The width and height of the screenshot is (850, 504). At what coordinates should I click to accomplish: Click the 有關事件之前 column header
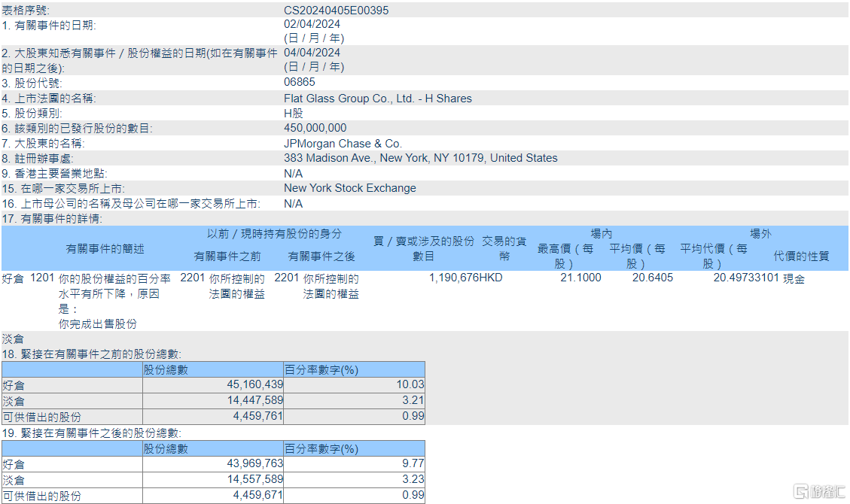point(227,257)
